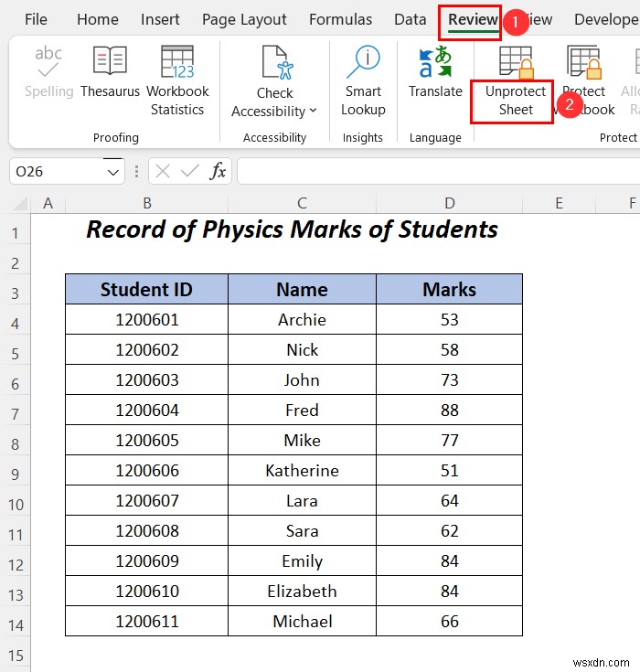The width and height of the screenshot is (640, 672).
Task: Select the cell containing Archie
Action: click(x=302, y=320)
